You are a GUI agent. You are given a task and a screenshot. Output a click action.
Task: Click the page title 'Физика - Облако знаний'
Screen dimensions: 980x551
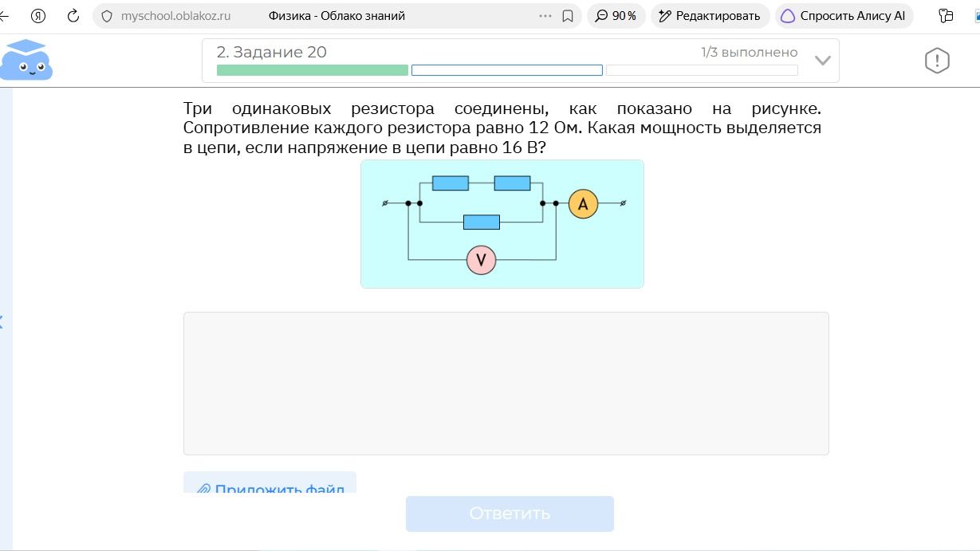[x=337, y=16]
